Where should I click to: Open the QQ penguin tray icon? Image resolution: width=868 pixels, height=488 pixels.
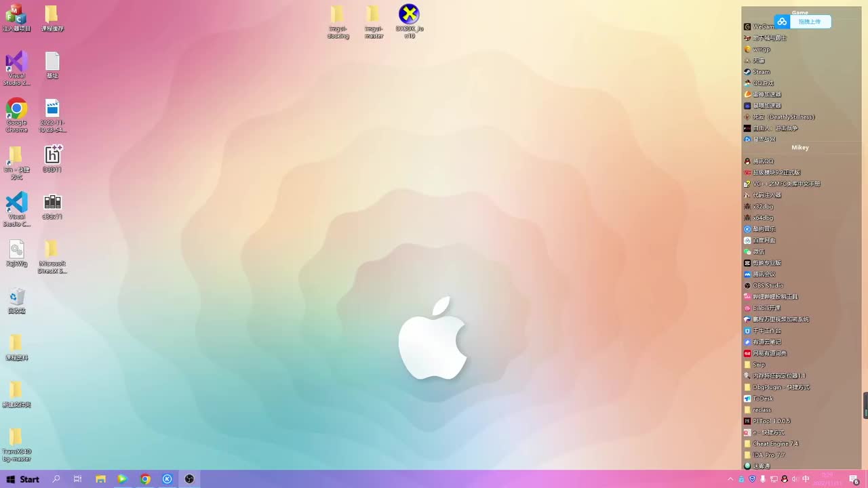(785, 479)
